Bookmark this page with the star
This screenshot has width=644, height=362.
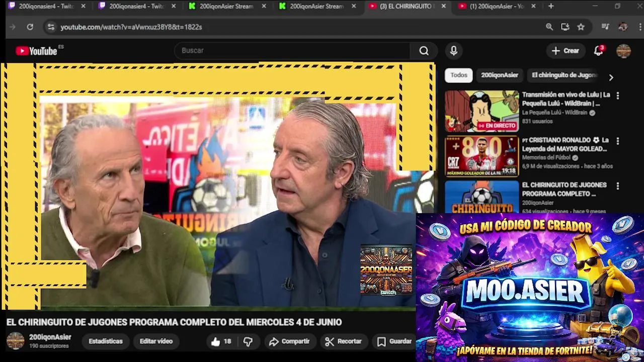[x=581, y=27]
